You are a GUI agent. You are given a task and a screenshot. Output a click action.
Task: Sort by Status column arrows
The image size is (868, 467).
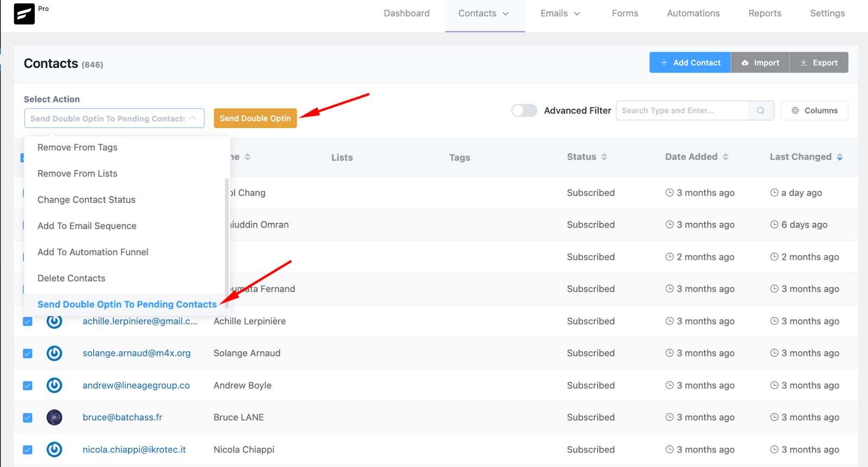604,157
